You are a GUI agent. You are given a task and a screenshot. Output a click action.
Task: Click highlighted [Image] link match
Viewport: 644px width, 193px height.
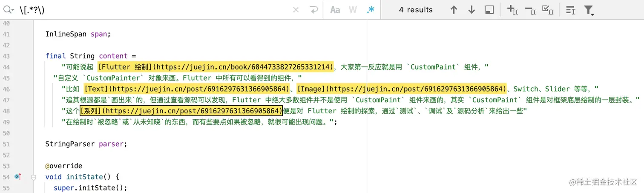[x=402, y=89]
